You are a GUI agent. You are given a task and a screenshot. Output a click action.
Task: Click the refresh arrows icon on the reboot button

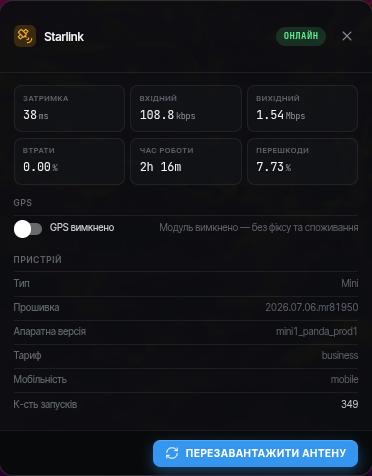pos(172,453)
